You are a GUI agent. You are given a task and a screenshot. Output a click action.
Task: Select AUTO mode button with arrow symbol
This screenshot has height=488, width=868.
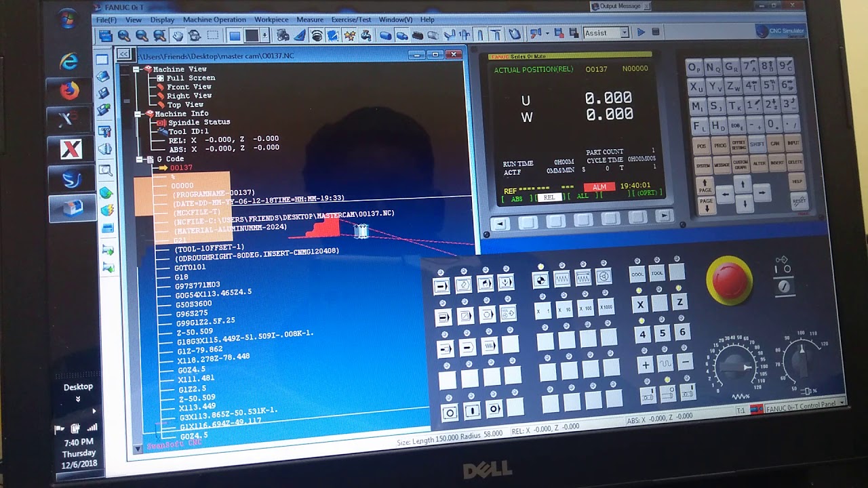point(441,286)
